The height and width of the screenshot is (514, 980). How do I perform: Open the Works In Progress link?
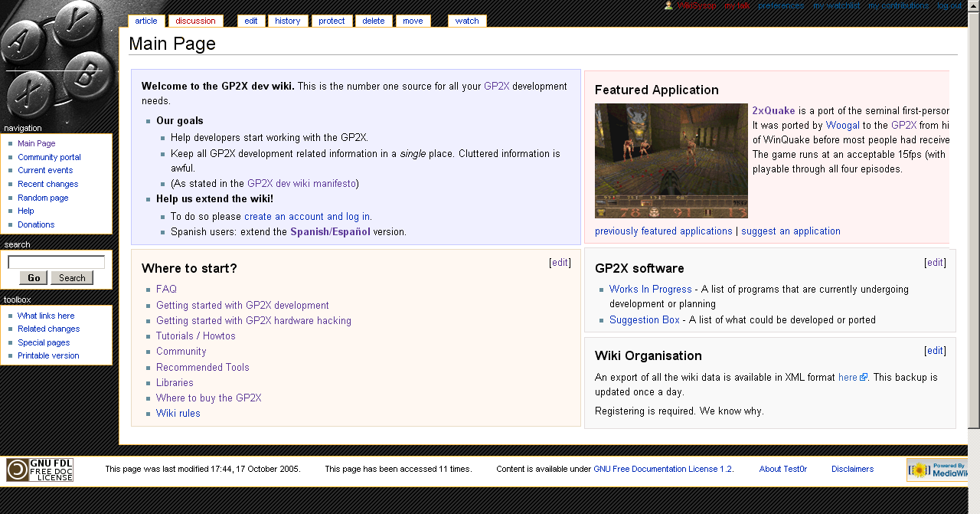click(x=650, y=290)
